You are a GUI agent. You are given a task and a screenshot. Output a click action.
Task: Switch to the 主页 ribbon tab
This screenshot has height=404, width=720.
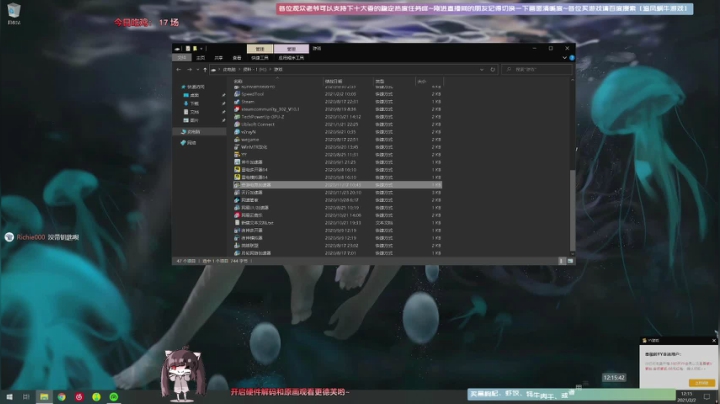click(x=201, y=58)
